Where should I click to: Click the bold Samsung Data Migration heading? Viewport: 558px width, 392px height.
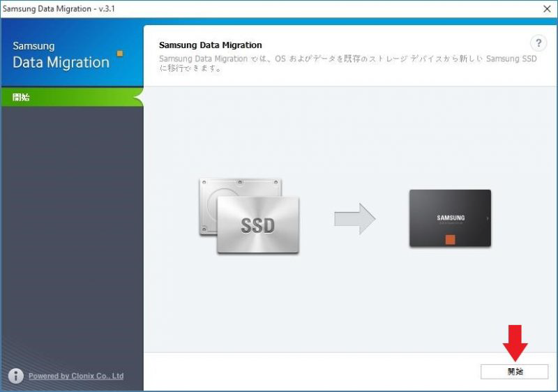[211, 45]
